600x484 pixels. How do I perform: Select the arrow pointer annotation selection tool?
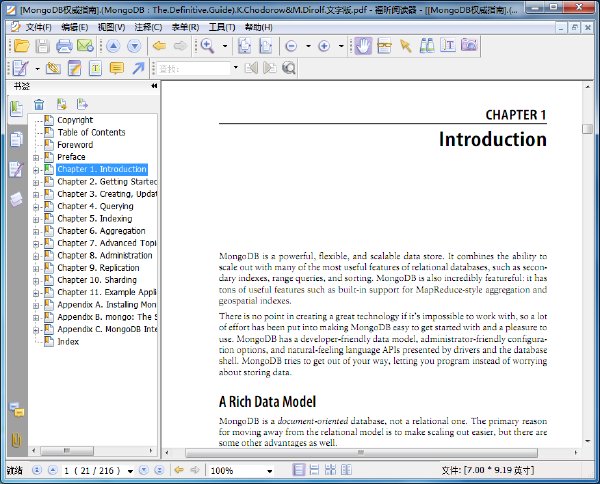[x=405, y=46]
